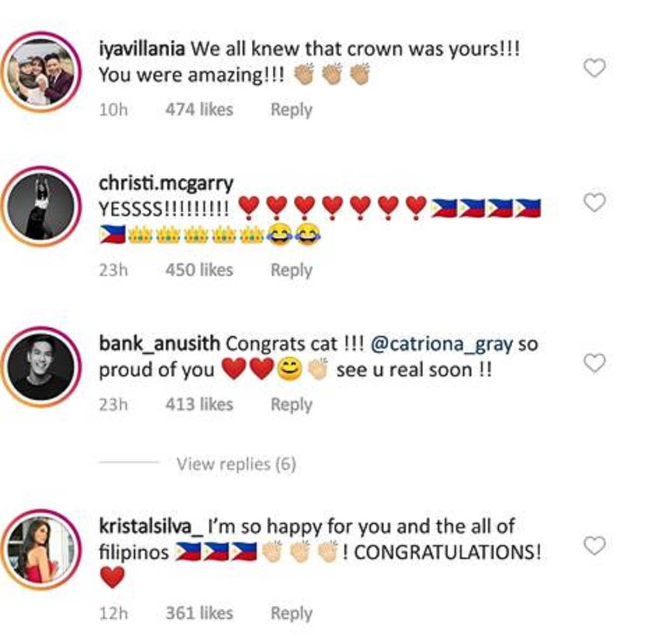This screenshot has width=647, height=644.
Task: Reply to kristalsilva_ comment
Action: [x=291, y=613]
